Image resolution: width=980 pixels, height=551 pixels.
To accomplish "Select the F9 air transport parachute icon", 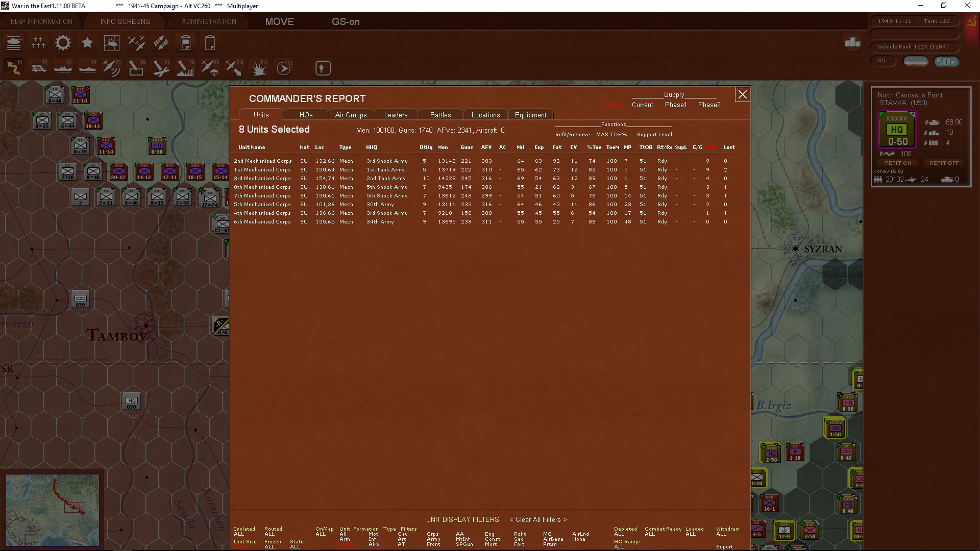I will point(210,68).
